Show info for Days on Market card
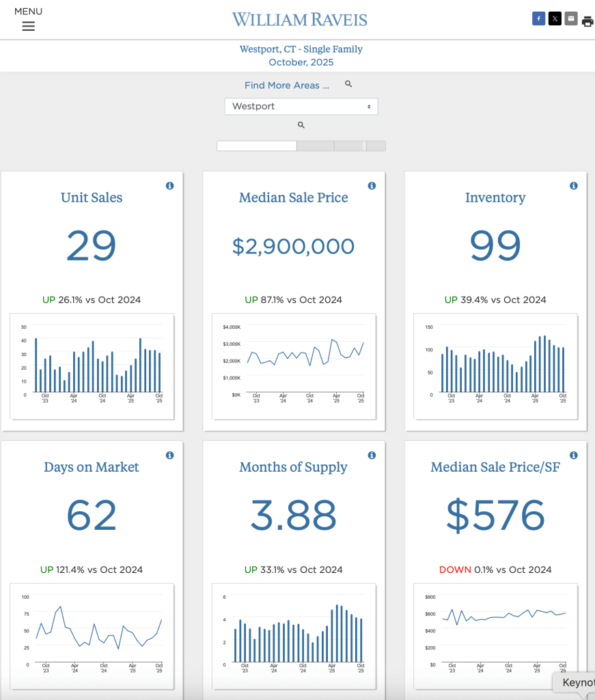This screenshot has height=700, width=595. pyautogui.click(x=170, y=455)
